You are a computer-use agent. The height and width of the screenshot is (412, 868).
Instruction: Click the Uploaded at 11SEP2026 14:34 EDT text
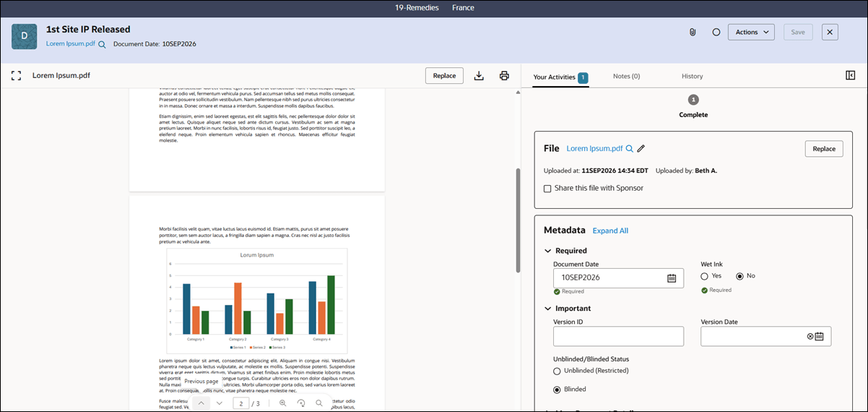(x=595, y=171)
